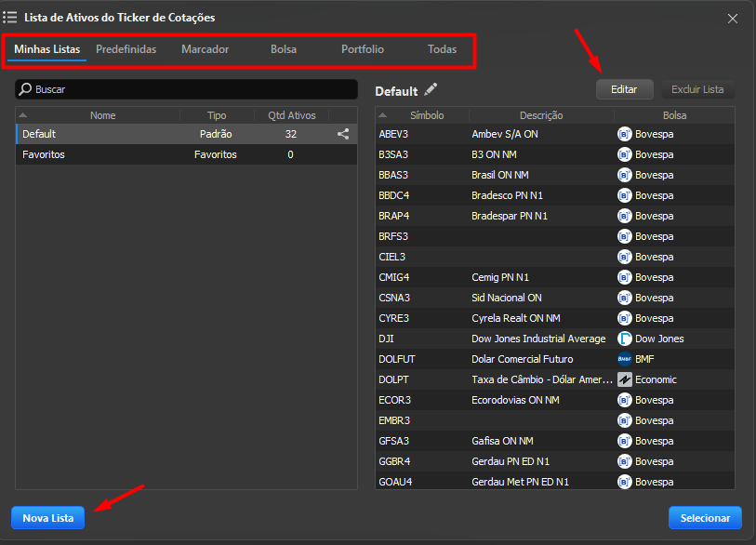This screenshot has height=545, width=756.
Task: Click the pencil icon beside Default title
Action: [x=431, y=89]
